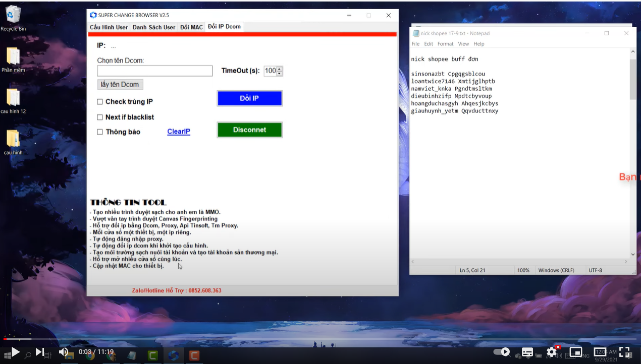Enable the 'Check trùng IP' checkbox
The height and width of the screenshot is (364, 641).
tap(100, 102)
